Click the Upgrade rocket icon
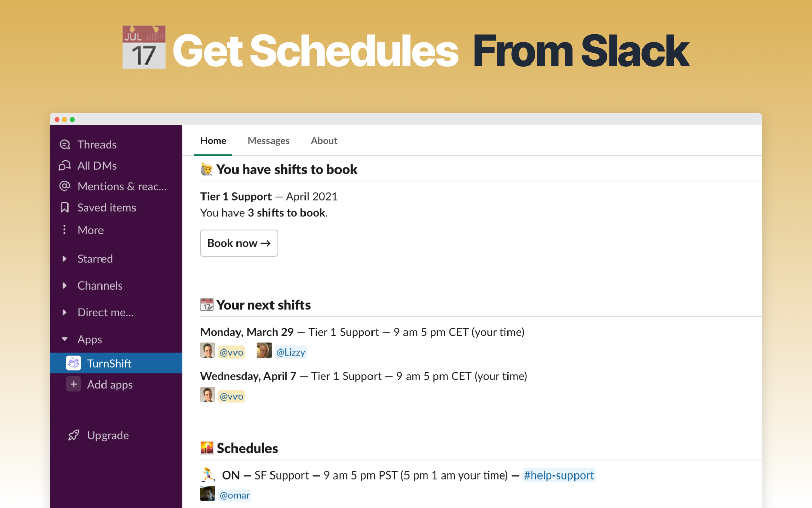 click(74, 435)
